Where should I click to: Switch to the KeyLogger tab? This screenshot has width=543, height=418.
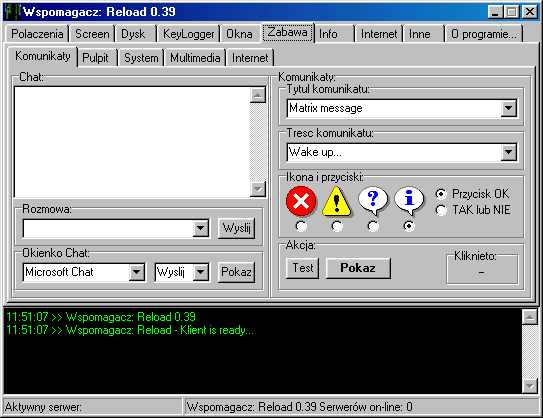[188, 34]
